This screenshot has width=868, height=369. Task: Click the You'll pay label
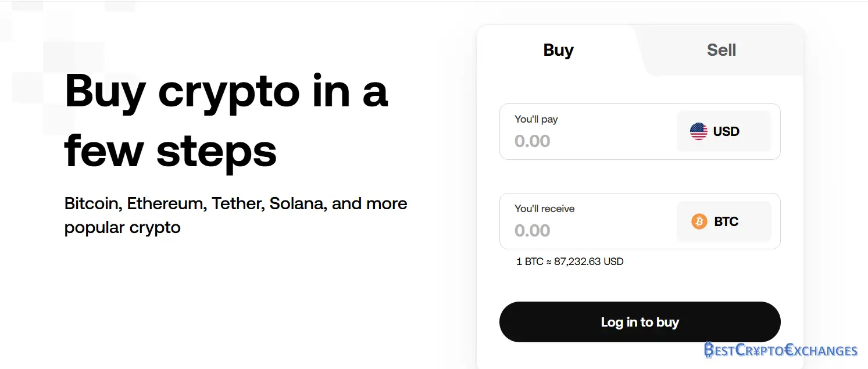click(536, 119)
